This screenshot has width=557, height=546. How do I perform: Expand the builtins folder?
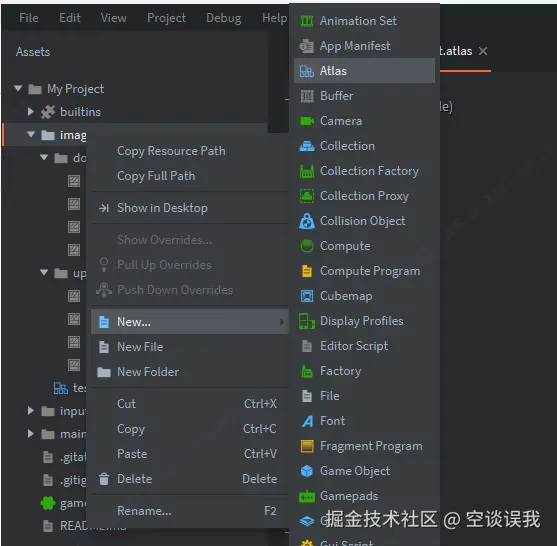(31, 112)
